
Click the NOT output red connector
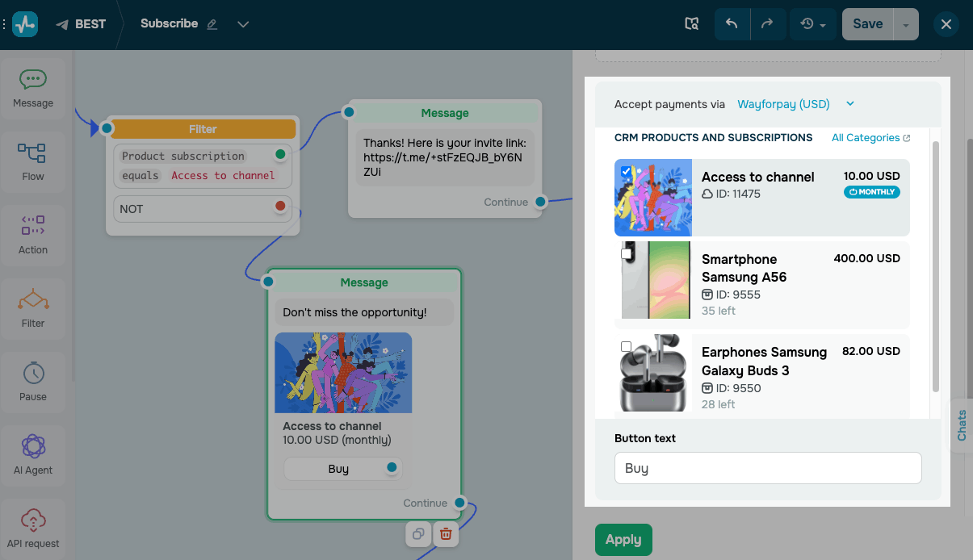tap(280, 207)
